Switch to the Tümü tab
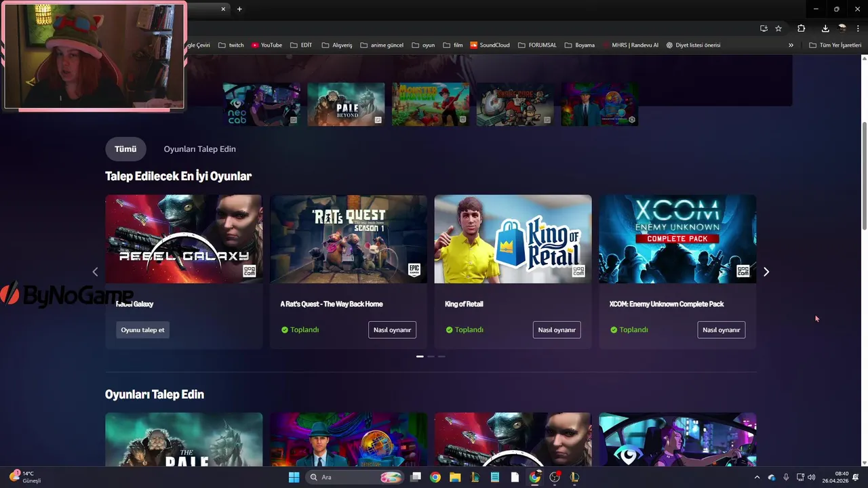Viewport: 868px width, 488px height. pos(125,149)
